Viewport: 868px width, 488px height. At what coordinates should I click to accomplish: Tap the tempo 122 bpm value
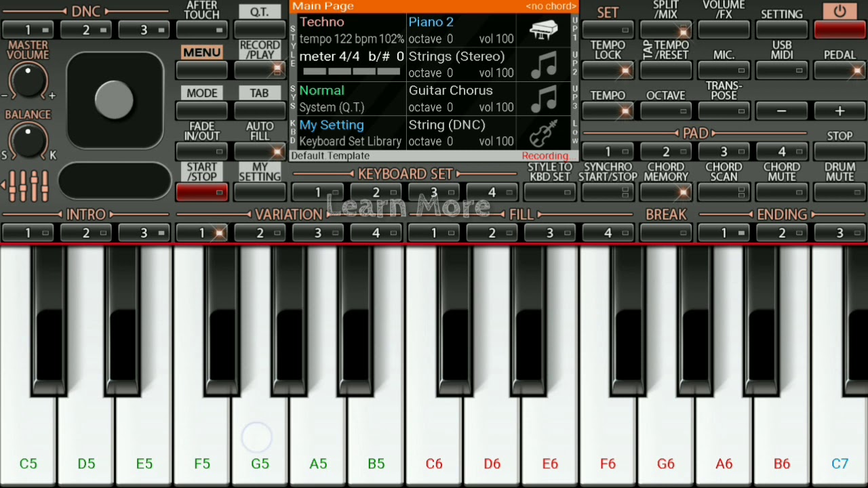click(338, 39)
